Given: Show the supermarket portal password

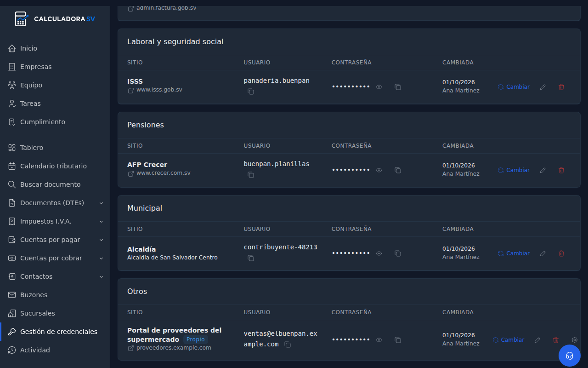Looking at the screenshot, I should 379,340.
